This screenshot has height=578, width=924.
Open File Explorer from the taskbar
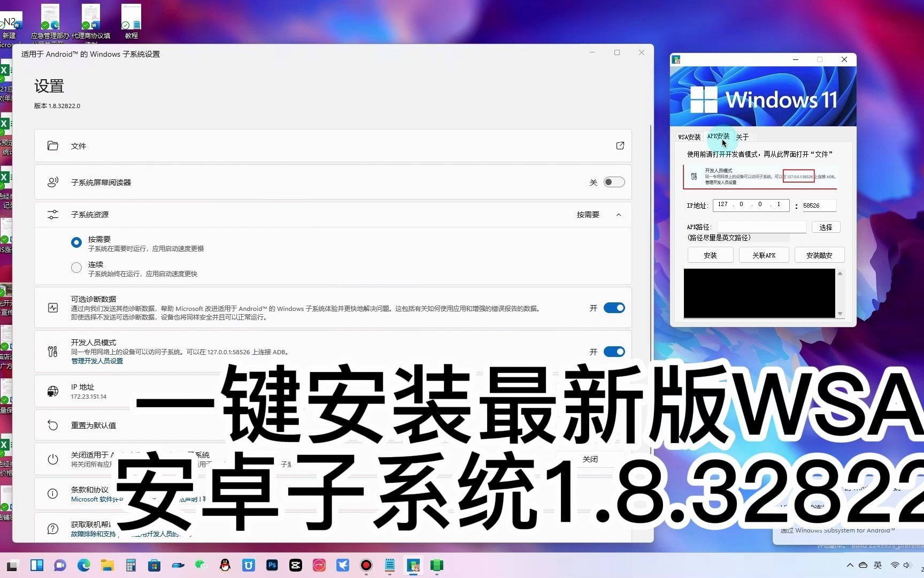(107, 565)
